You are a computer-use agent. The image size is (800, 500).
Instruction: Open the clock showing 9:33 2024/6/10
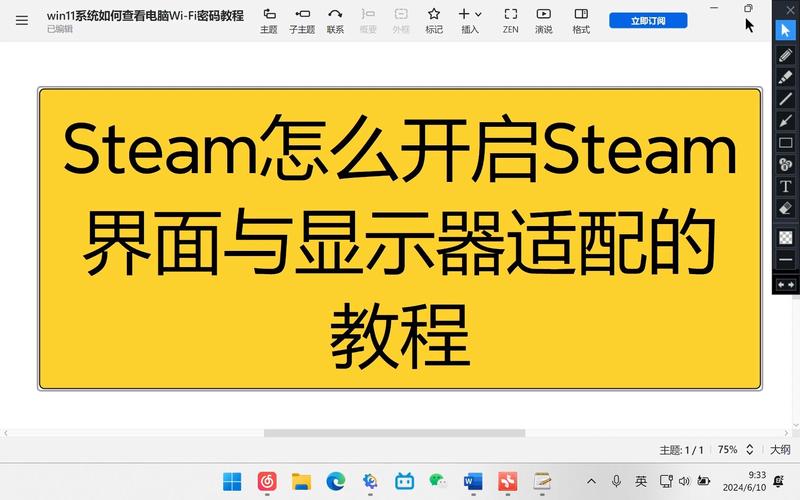744,481
